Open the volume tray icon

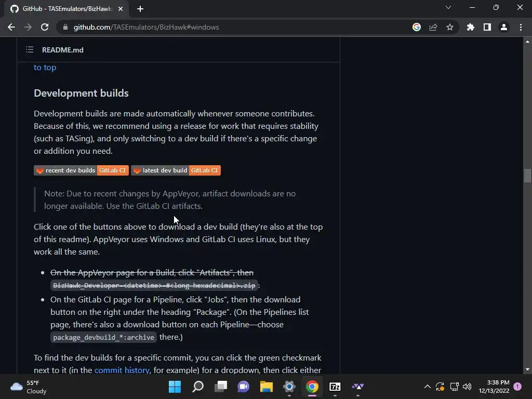click(467, 387)
